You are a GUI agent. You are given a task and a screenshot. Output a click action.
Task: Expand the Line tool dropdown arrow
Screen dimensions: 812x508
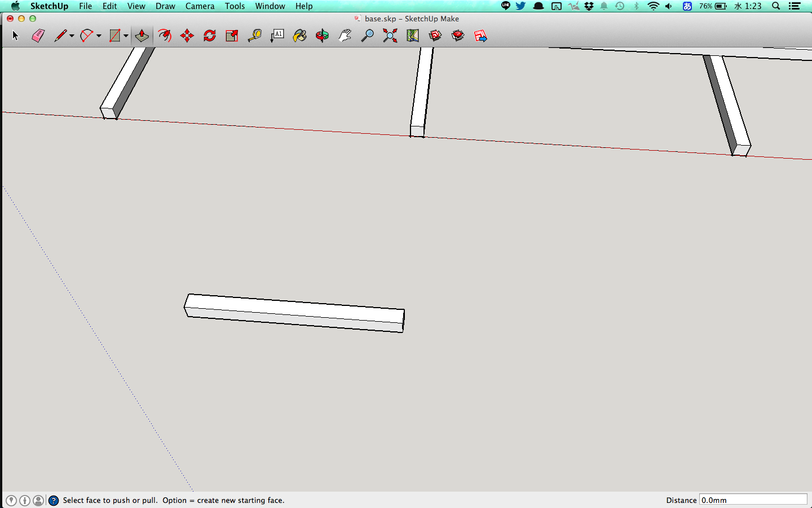(72, 36)
